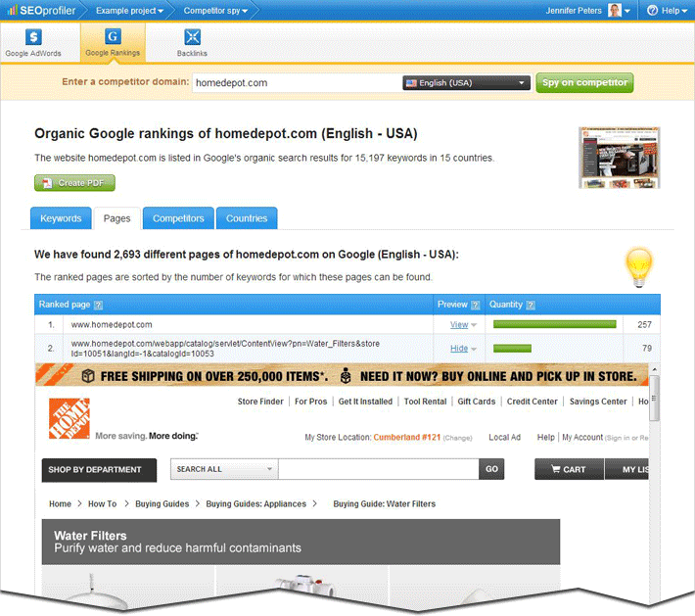Expand the Jennifer Peters user menu arrow
Screen dimensions: 695x616
(x=627, y=11)
